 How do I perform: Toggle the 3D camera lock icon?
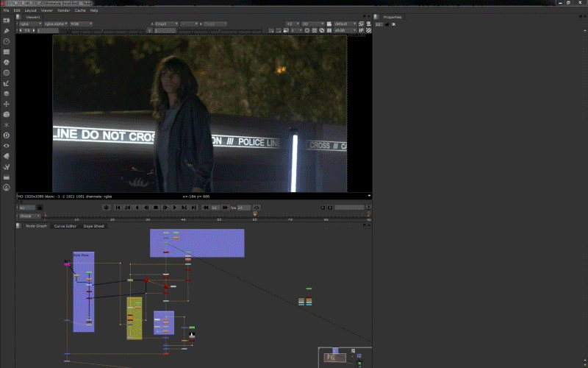(329, 24)
